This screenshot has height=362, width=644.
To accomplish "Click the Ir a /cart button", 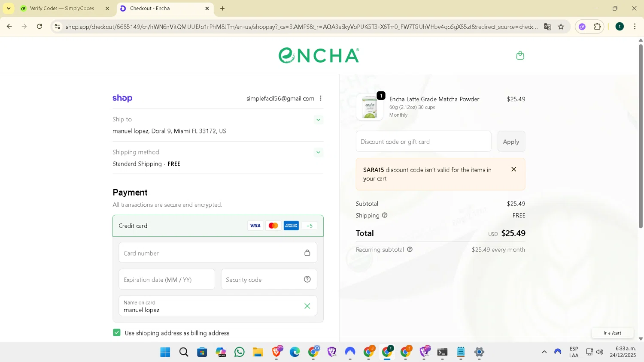I will 612,333.
